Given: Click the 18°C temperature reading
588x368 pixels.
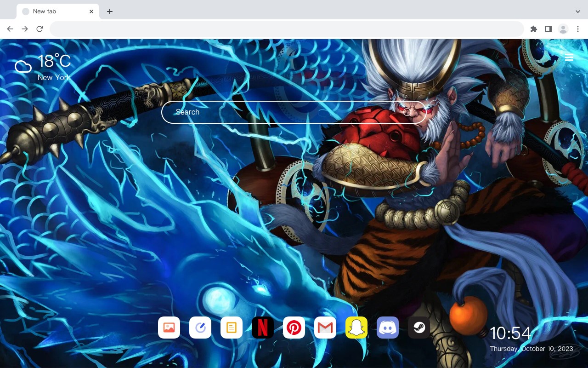Looking at the screenshot, I should pyautogui.click(x=54, y=61).
